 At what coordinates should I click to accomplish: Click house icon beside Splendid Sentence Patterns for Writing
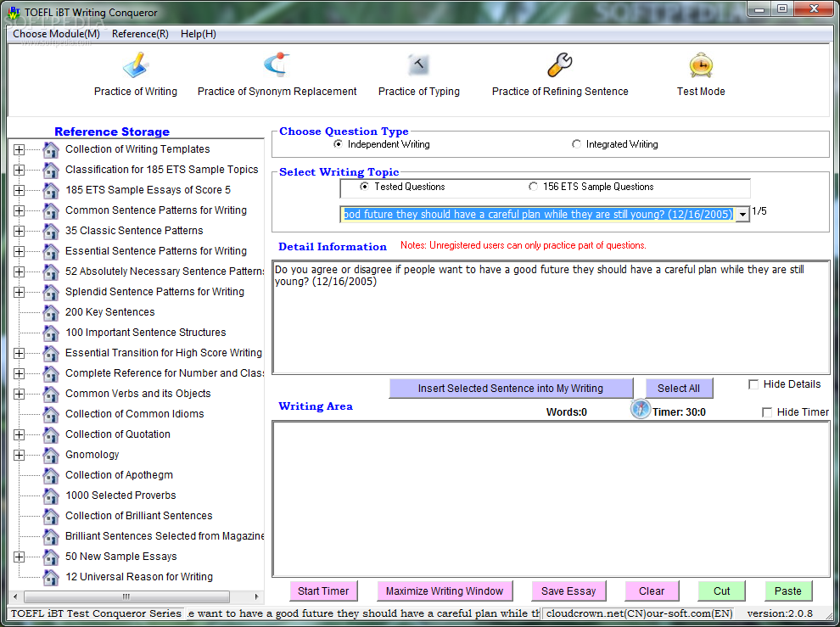click(51, 292)
